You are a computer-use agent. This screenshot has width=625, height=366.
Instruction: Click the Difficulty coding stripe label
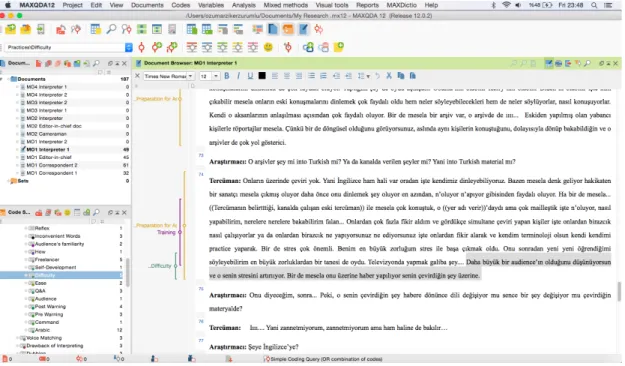point(160,266)
